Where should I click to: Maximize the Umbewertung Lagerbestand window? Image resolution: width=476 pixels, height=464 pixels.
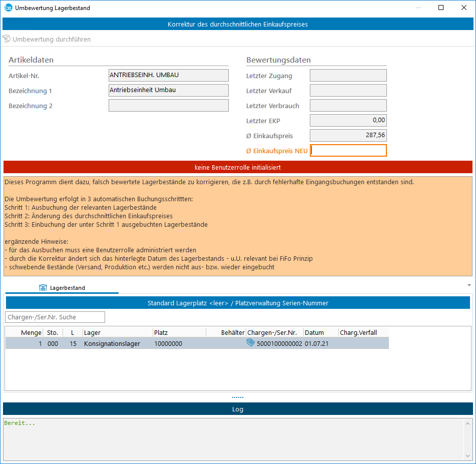coord(441,8)
